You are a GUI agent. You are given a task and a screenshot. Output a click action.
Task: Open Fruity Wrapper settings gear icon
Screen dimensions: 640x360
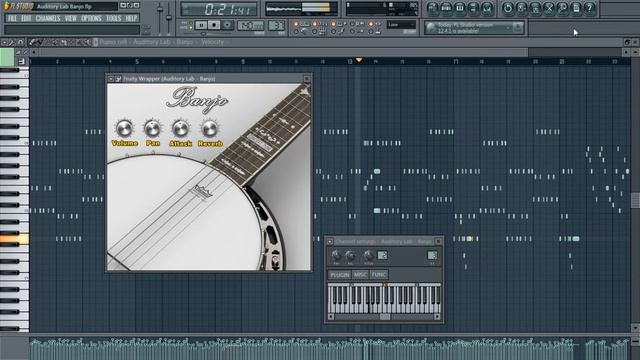[118, 78]
